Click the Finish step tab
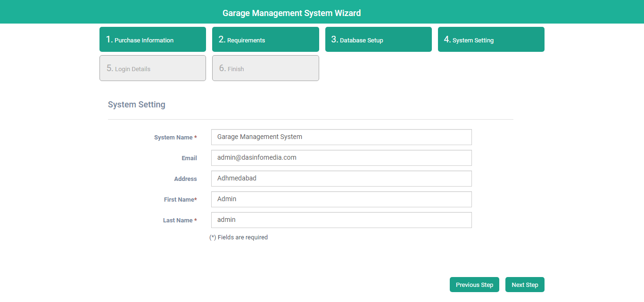Screen dimensions: 644x302 coord(265,68)
